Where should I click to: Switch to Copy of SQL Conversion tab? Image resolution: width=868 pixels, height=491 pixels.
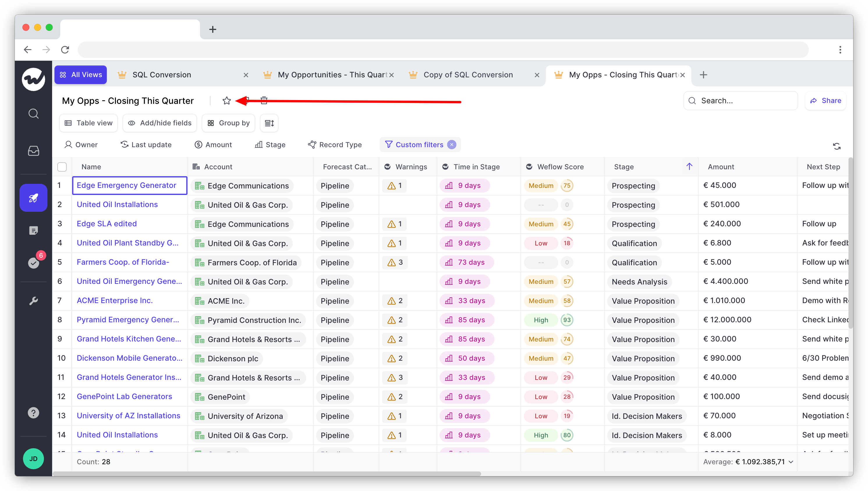point(468,75)
